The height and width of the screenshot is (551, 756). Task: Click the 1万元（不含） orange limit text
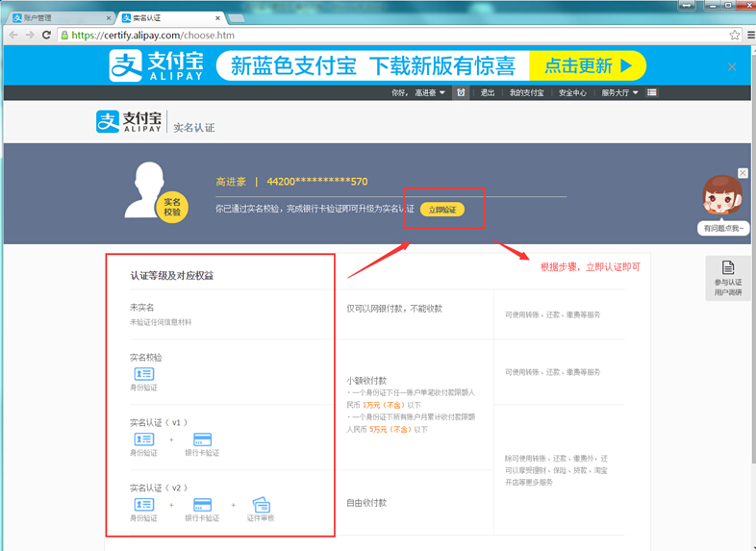point(385,405)
